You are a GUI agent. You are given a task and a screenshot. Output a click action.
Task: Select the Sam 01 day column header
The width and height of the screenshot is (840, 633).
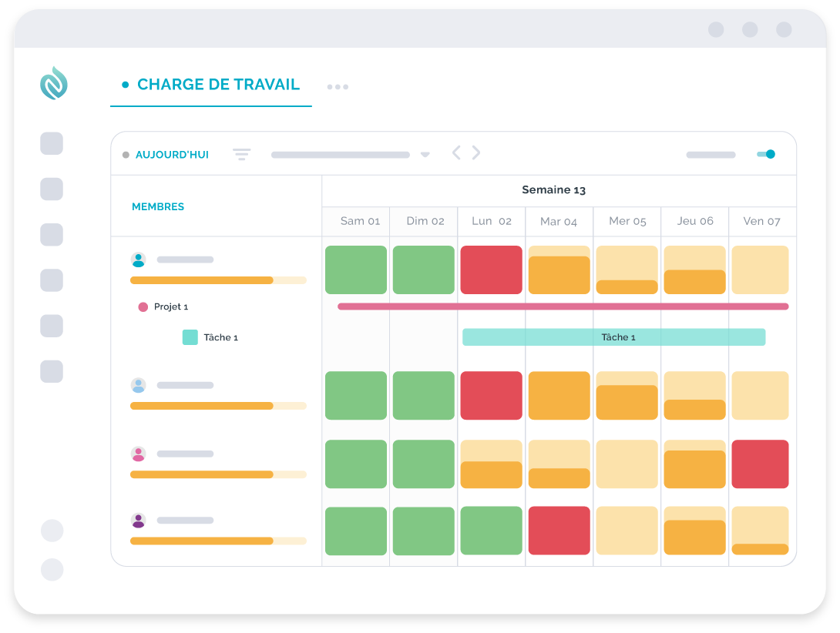(360, 221)
